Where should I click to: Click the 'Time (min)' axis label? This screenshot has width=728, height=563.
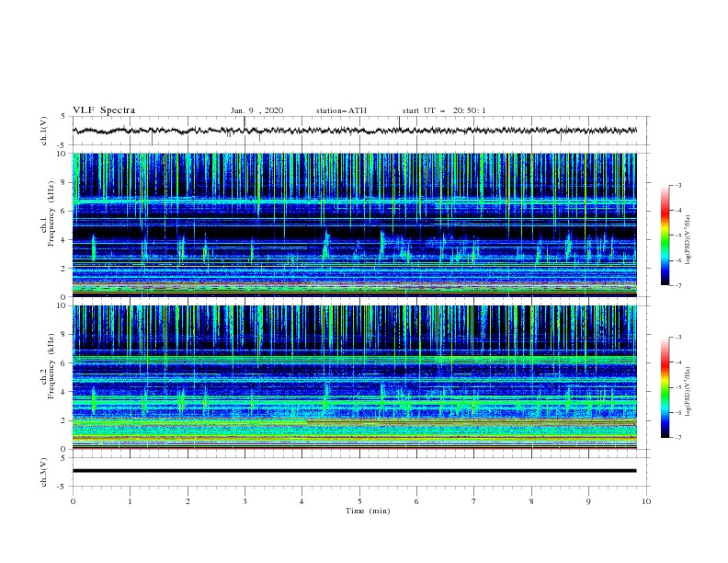(x=368, y=511)
